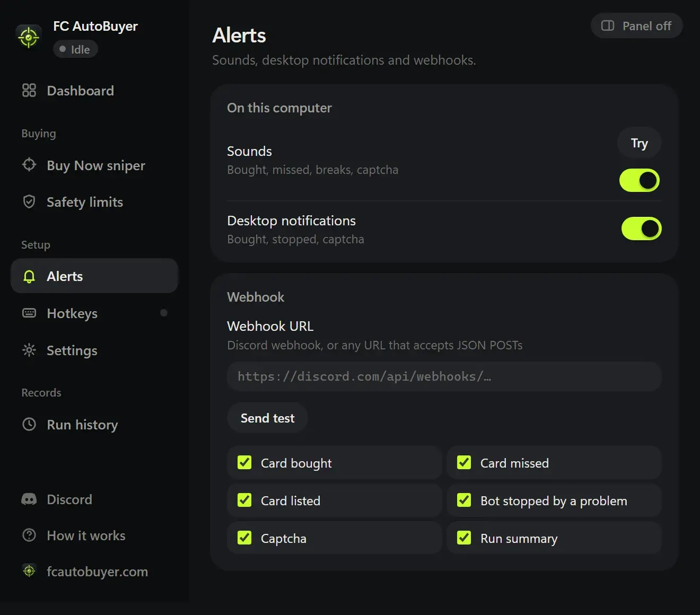Disable the Desktop notifications switch
Viewport: 700px width, 615px height.
click(x=642, y=229)
